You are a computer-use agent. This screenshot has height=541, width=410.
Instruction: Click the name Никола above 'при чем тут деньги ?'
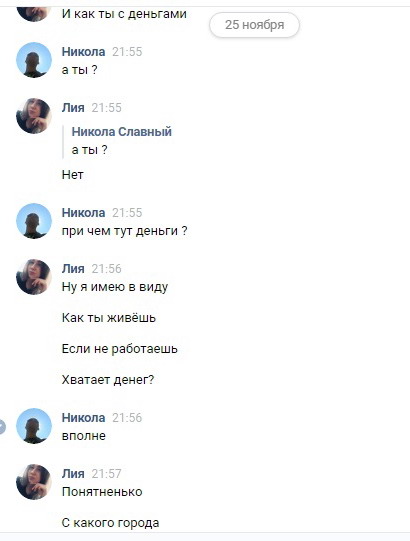[x=83, y=213]
